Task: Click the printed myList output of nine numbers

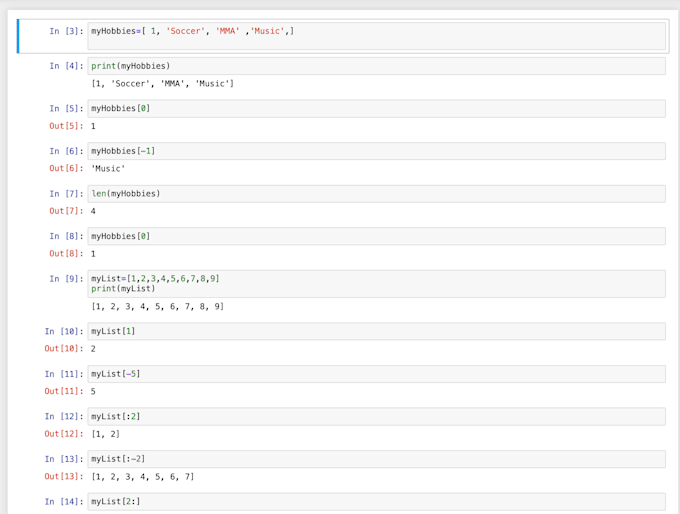Action: [x=157, y=306]
